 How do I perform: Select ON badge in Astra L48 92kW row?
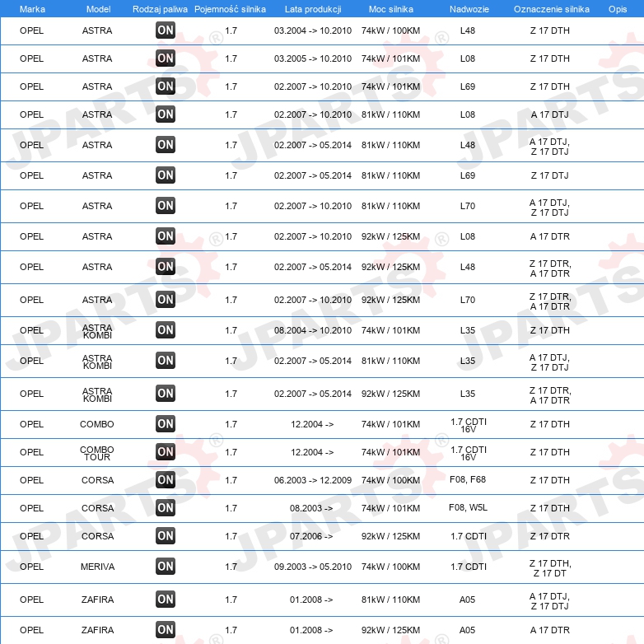166,266
